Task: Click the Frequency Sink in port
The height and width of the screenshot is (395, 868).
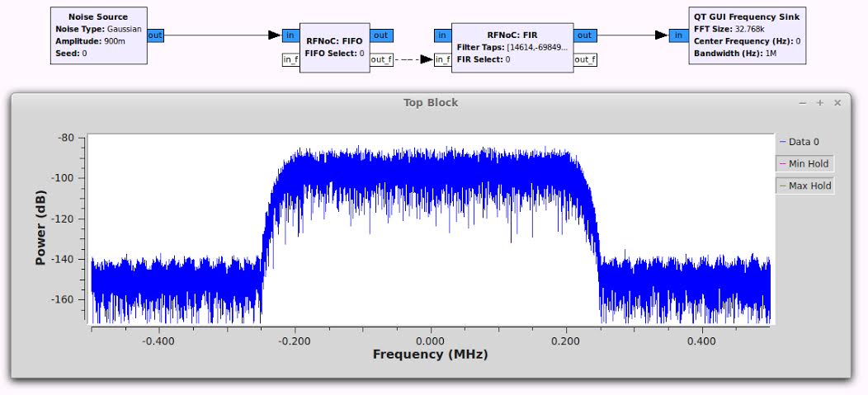Action: click(679, 35)
